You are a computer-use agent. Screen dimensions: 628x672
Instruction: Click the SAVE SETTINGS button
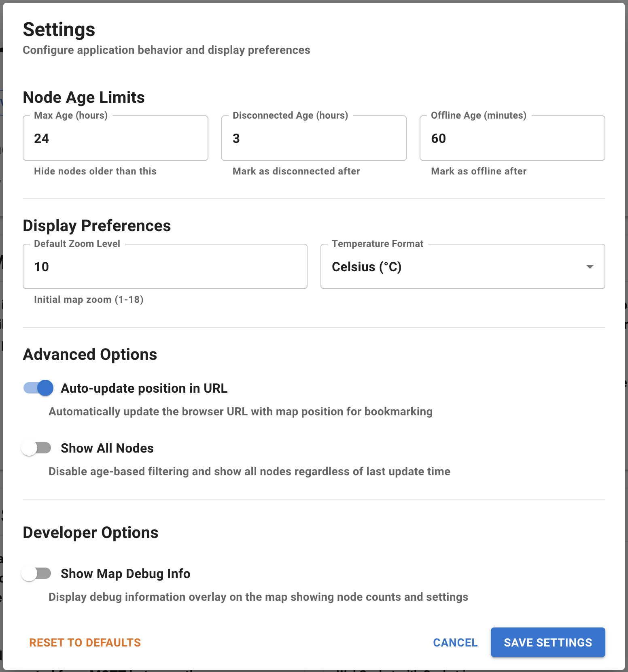[x=547, y=642]
